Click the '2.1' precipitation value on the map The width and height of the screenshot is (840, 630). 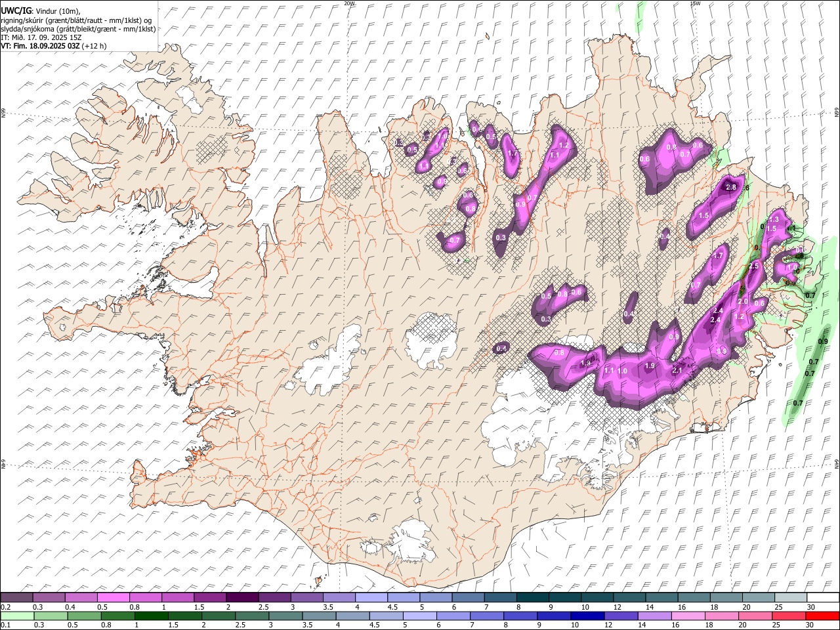point(678,371)
